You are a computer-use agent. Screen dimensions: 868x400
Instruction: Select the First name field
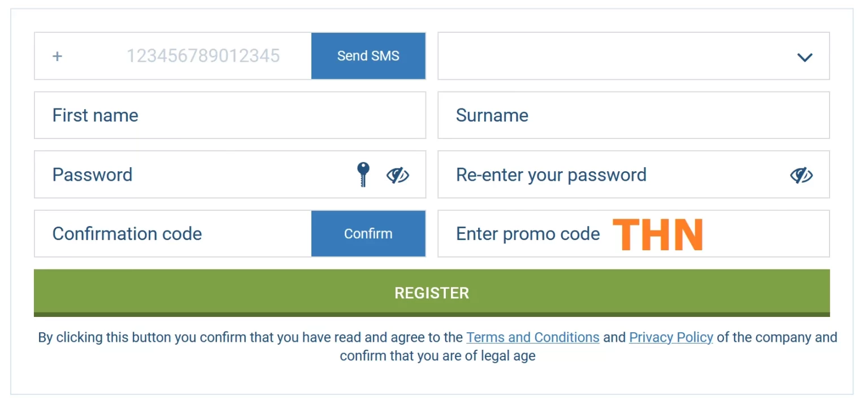click(x=230, y=115)
